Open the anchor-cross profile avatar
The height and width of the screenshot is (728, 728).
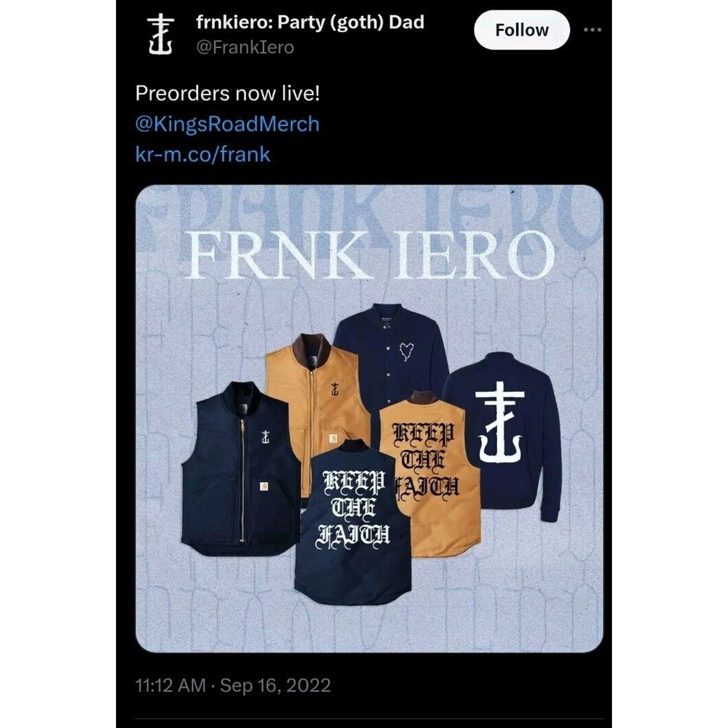click(x=161, y=35)
